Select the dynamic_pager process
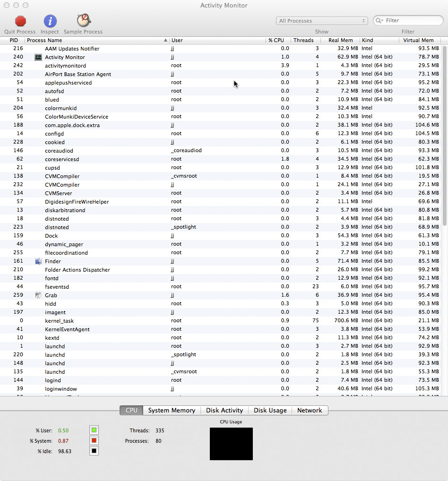 [x=221, y=244]
